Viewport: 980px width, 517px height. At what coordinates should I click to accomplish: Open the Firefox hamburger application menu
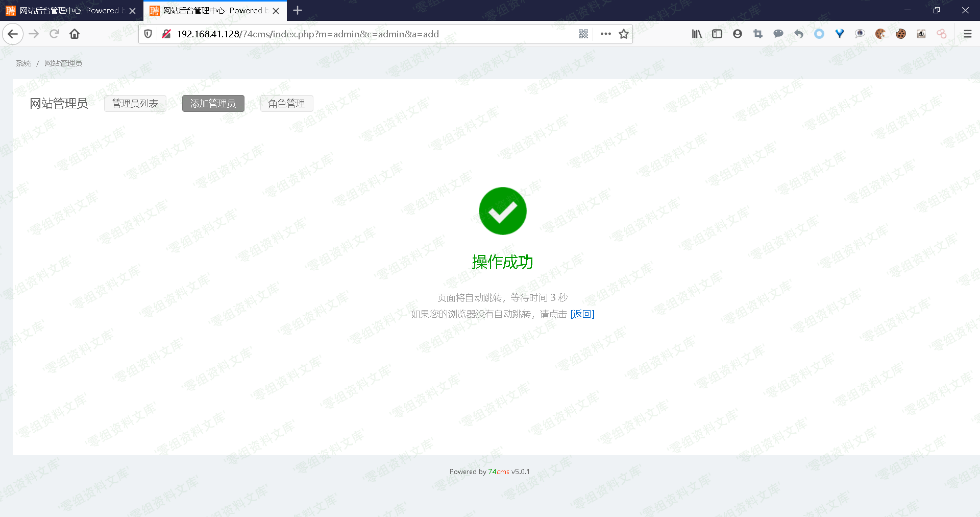pyautogui.click(x=967, y=34)
